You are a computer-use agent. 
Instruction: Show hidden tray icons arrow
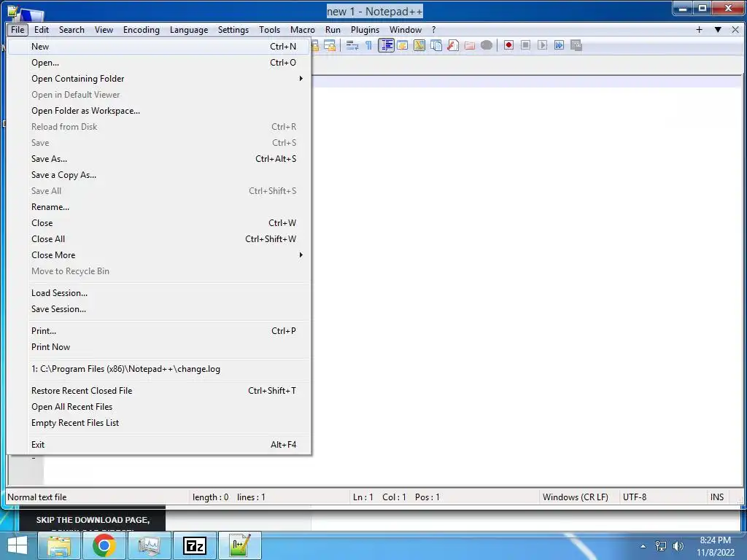[x=643, y=546]
